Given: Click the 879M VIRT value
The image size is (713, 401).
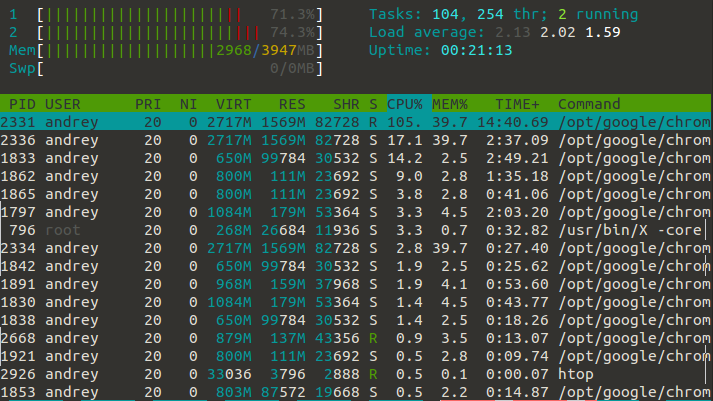Looking at the screenshot, I should (233, 338).
